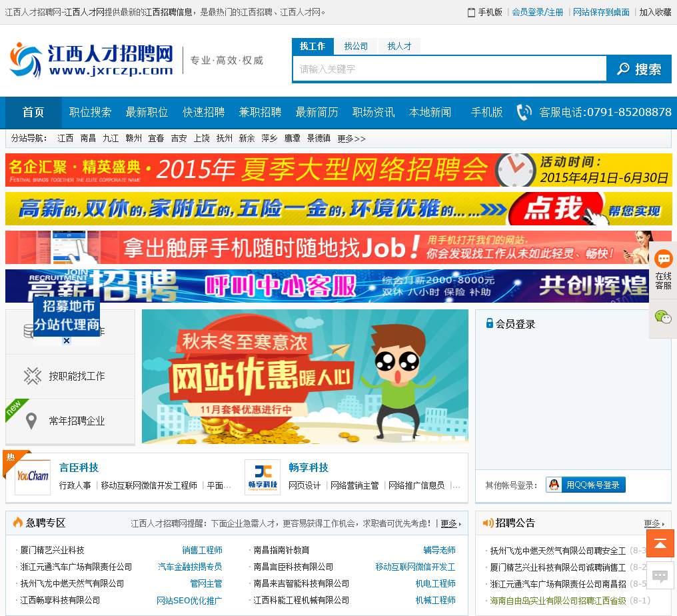Click the blue 搜索 button

coord(638,69)
